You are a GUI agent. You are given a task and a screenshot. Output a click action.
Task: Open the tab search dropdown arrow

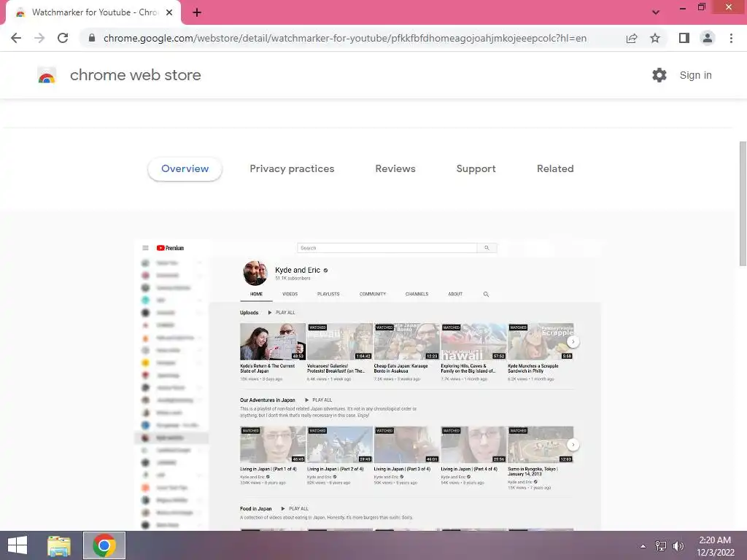click(656, 12)
